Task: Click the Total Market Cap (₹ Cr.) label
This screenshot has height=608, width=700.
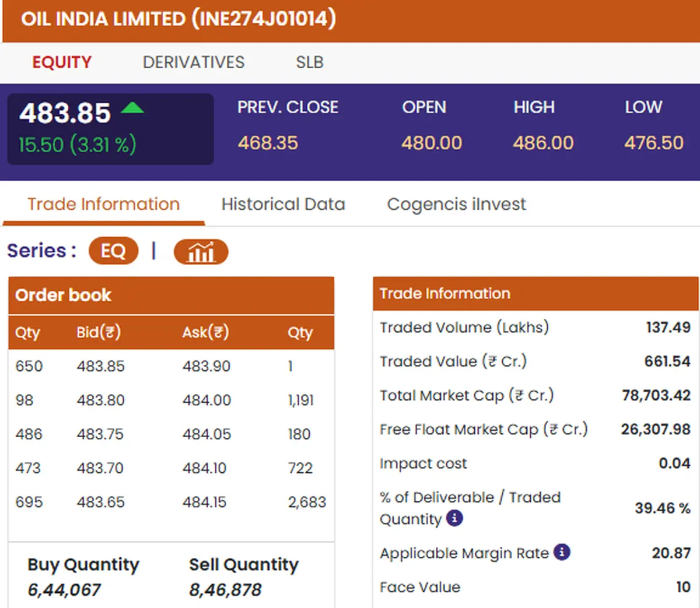Action: [x=467, y=395]
